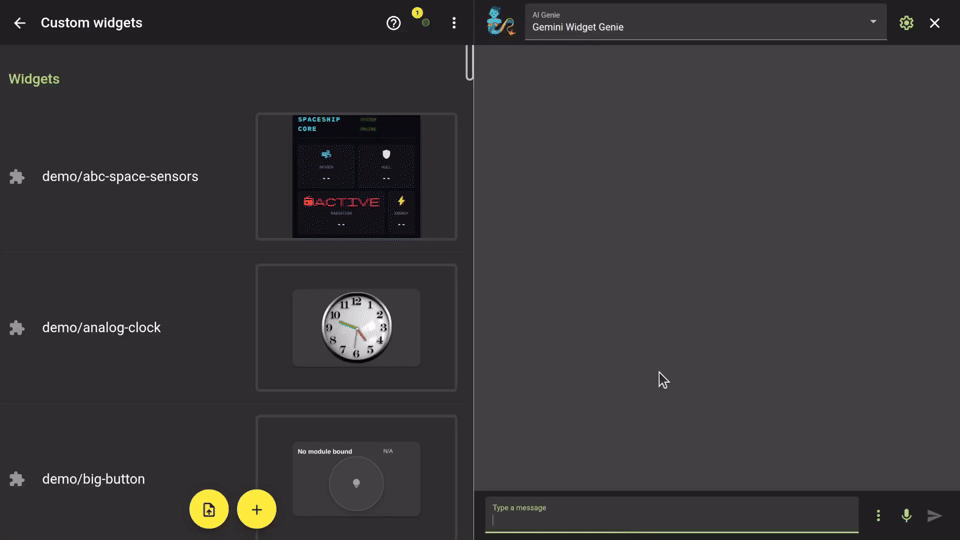The height and width of the screenshot is (540, 960).
Task: Click the Custom widgets title
Action: (92, 23)
